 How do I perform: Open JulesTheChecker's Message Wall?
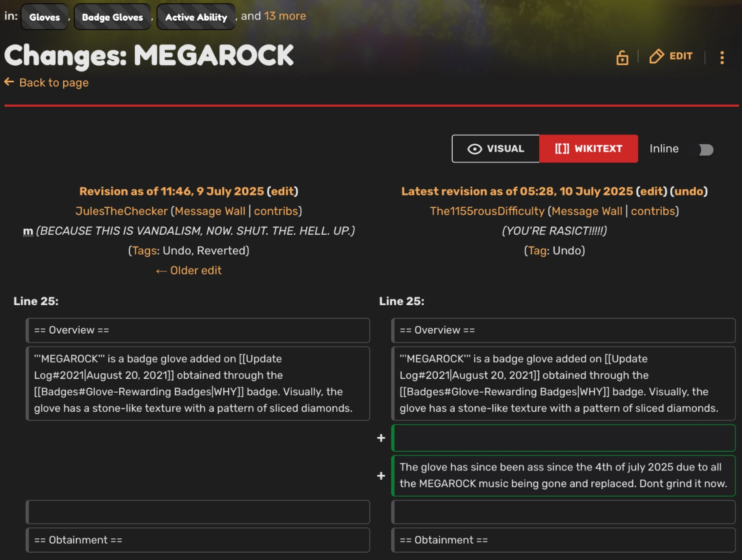tap(210, 211)
